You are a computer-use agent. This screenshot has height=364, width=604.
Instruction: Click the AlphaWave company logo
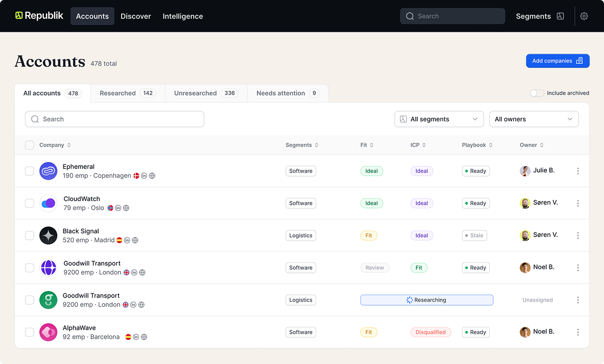click(48, 332)
